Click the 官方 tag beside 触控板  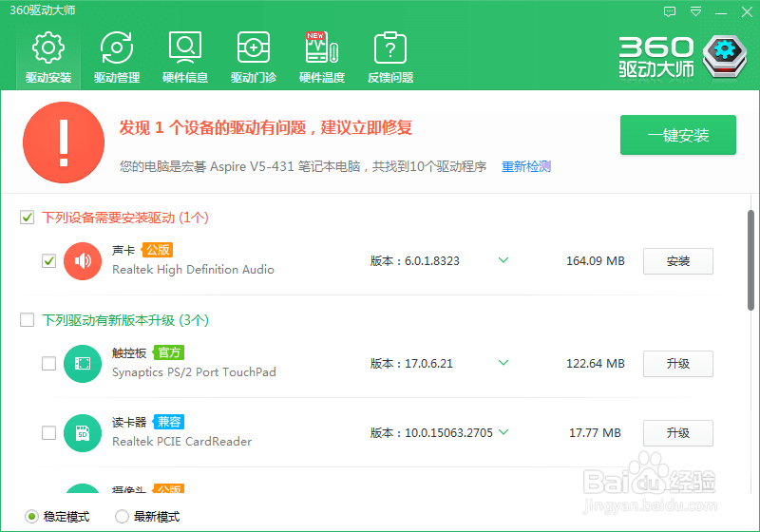[169, 352]
